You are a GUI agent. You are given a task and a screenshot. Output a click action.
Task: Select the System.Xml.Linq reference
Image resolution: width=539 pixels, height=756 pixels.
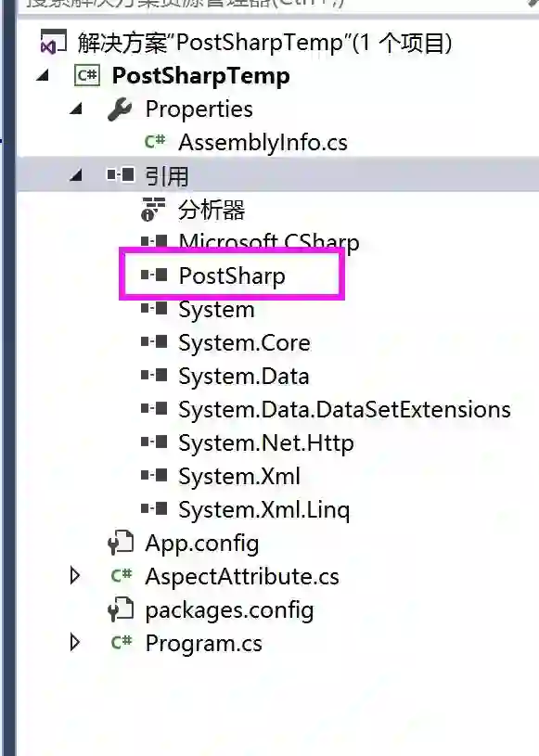(x=263, y=509)
